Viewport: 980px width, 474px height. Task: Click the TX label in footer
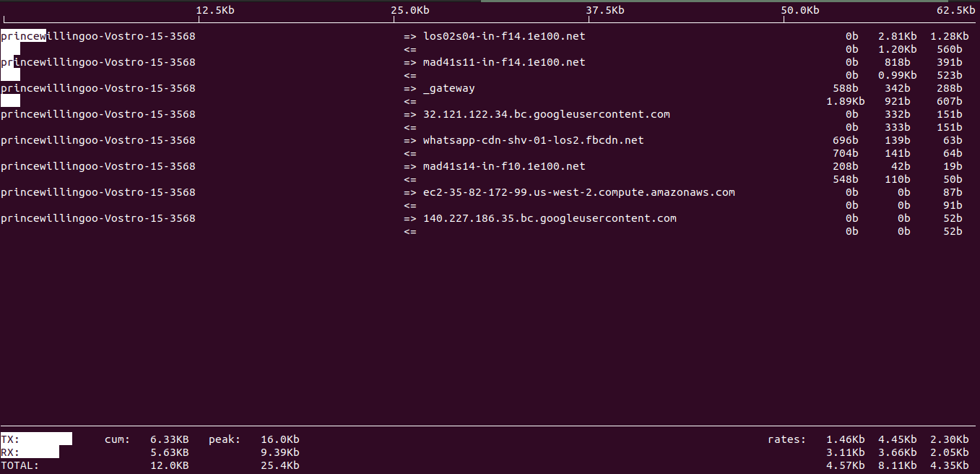pos(10,439)
